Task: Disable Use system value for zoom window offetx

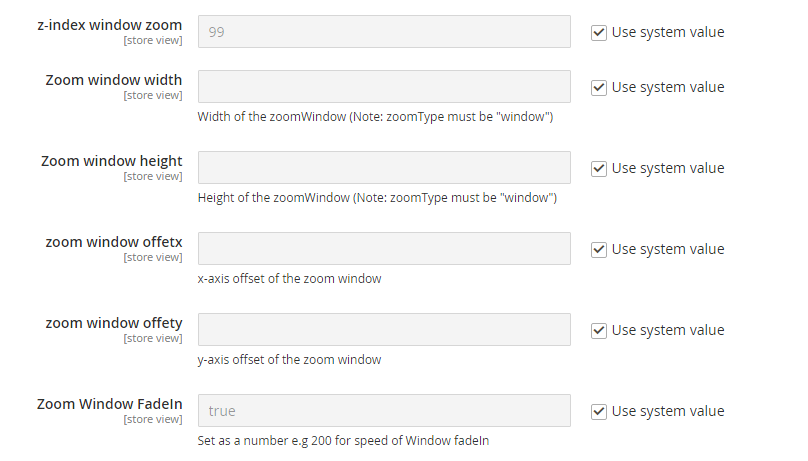Action: pyautogui.click(x=599, y=249)
